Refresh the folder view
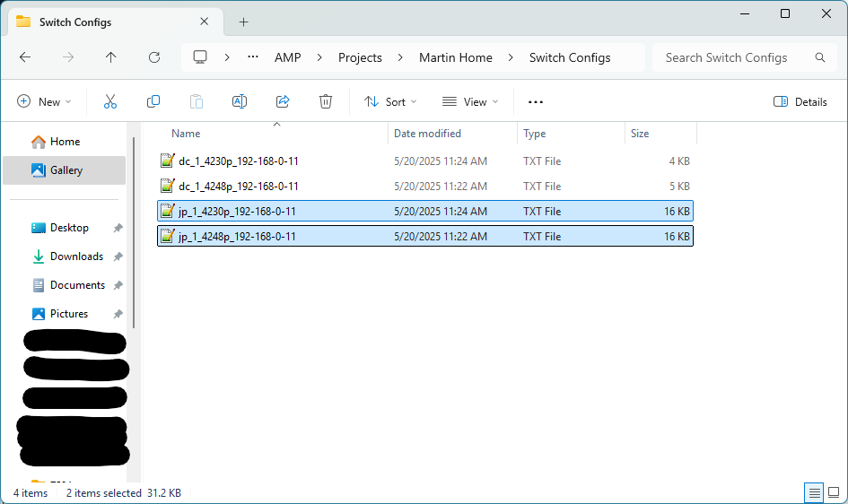This screenshot has height=504, width=848. [x=154, y=57]
